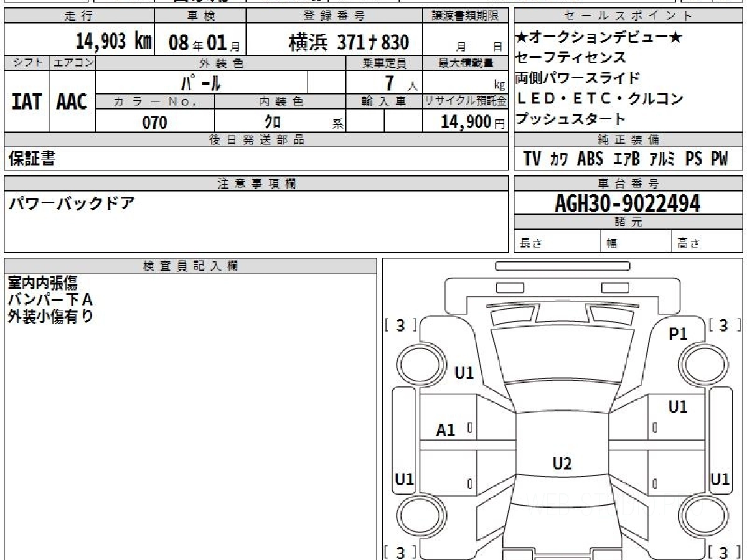This screenshot has height=560, width=747.
Task: Click the 後日発送部品 header
Action: coord(256,140)
